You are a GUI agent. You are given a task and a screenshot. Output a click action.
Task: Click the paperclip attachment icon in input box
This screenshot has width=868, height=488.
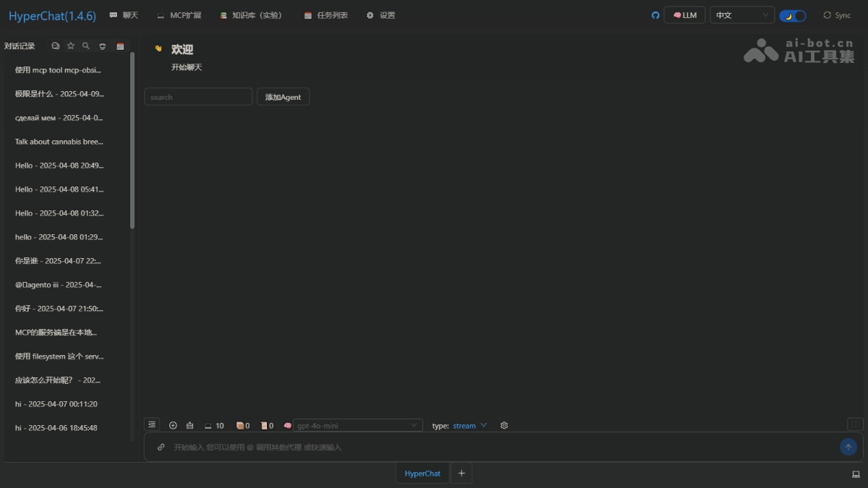(161, 448)
